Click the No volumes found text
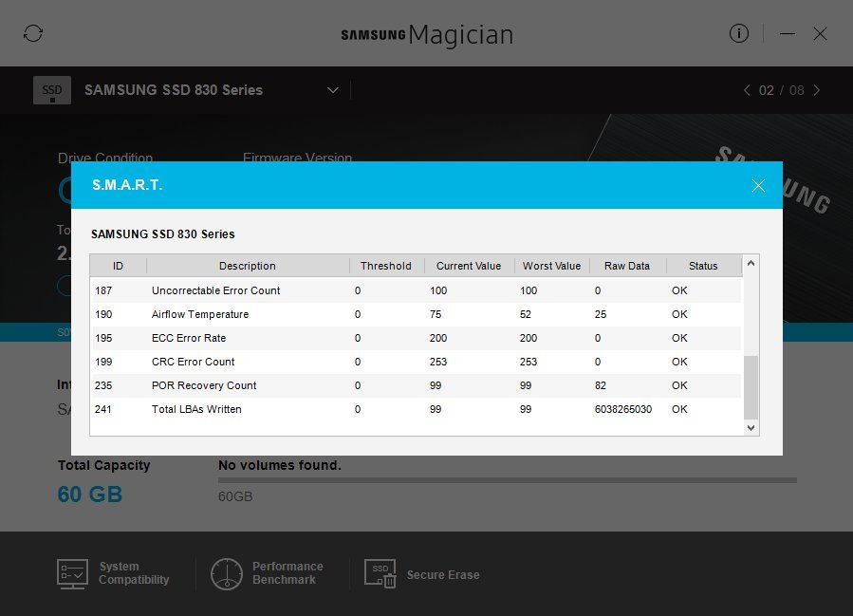853x616 pixels. point(280,465)
